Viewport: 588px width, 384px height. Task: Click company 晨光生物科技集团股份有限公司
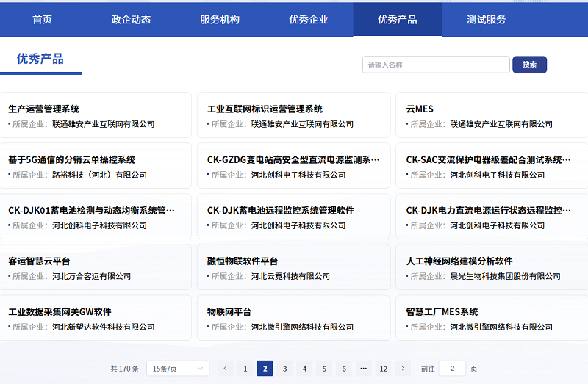[x=505, y=277]
